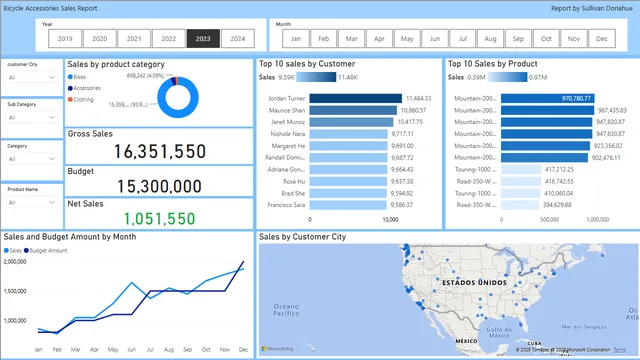Select Maurice Shan's sales bar
Image resolution: width=640 pixels, height=360 pixels.
[353, 110]
